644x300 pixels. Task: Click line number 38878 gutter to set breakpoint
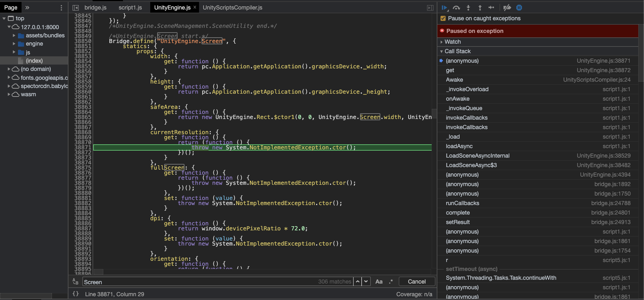click(83, 183)
